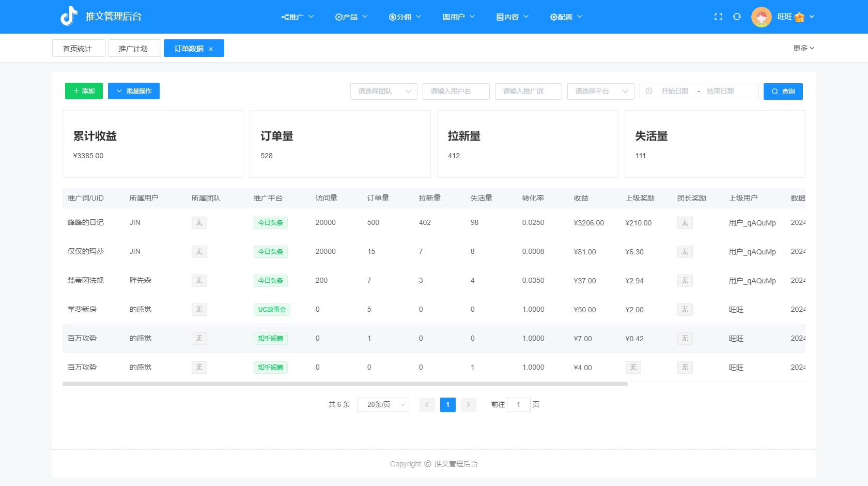Open the 请选择团队 select box

(x=384, y=92)
